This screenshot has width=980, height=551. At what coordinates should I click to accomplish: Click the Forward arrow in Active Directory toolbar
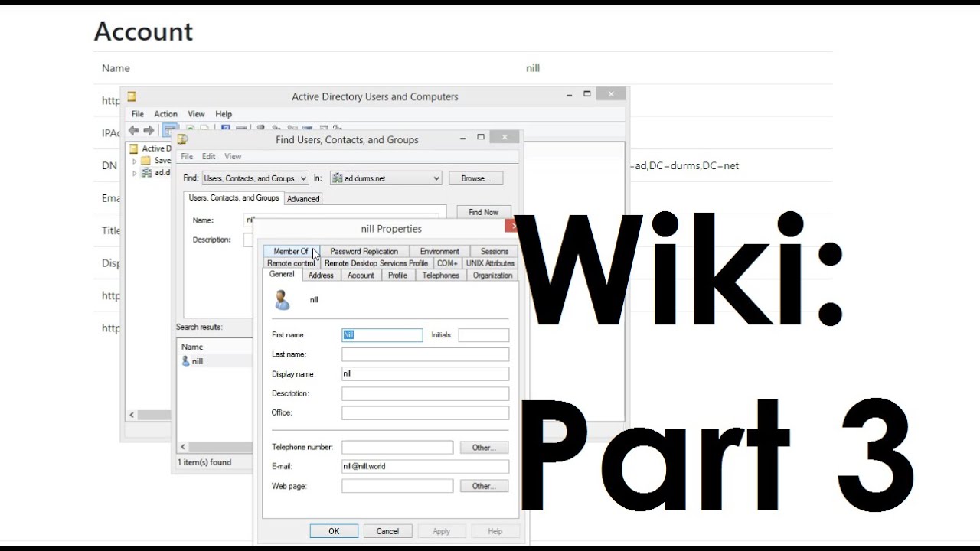149,130
